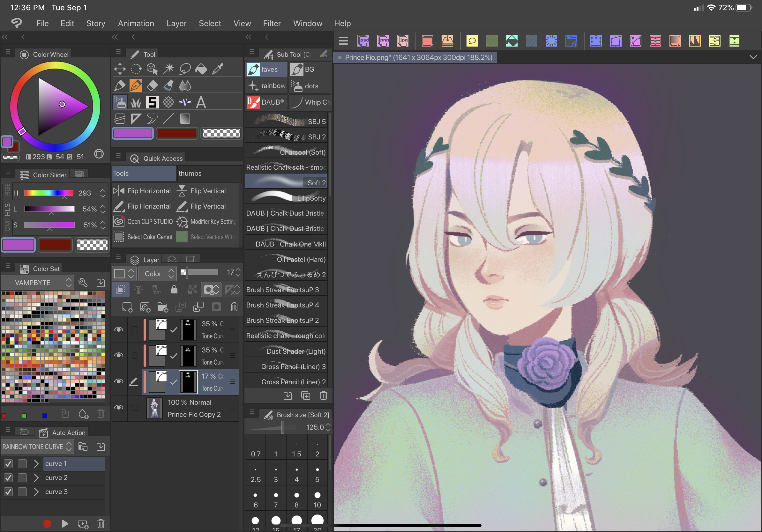Toggle the curve 2 checkbox
Screen dimensions: 762x532
[8, 477]
